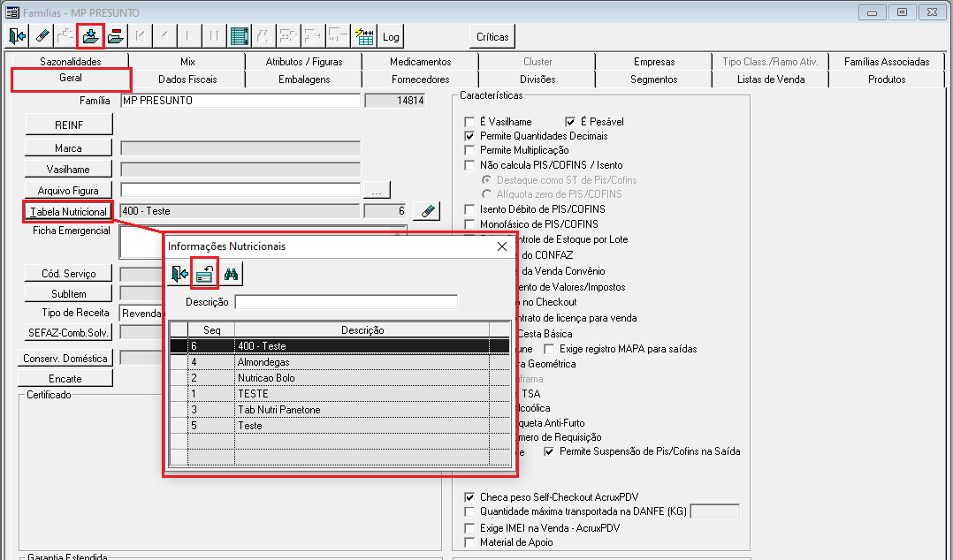Toggle the É Pesável checkbox
The width and height of the screenshot is (953, 560).
pos(570,122)
